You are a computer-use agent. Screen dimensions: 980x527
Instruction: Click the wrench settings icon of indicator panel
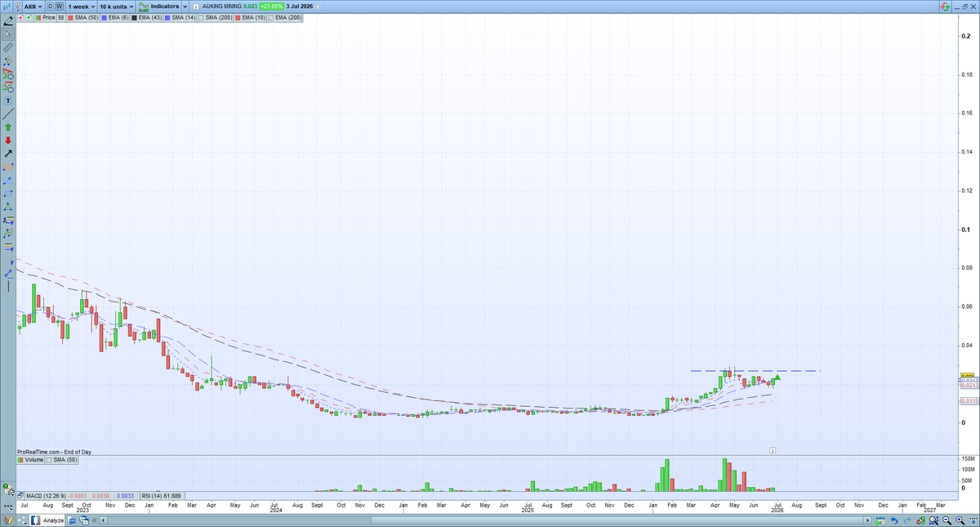coord(9,490)
